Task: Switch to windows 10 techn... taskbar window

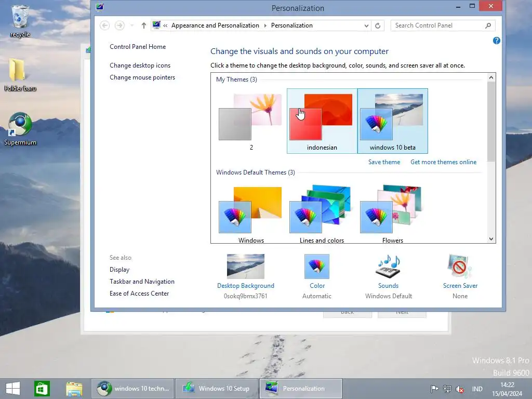Action: [132, 389]
